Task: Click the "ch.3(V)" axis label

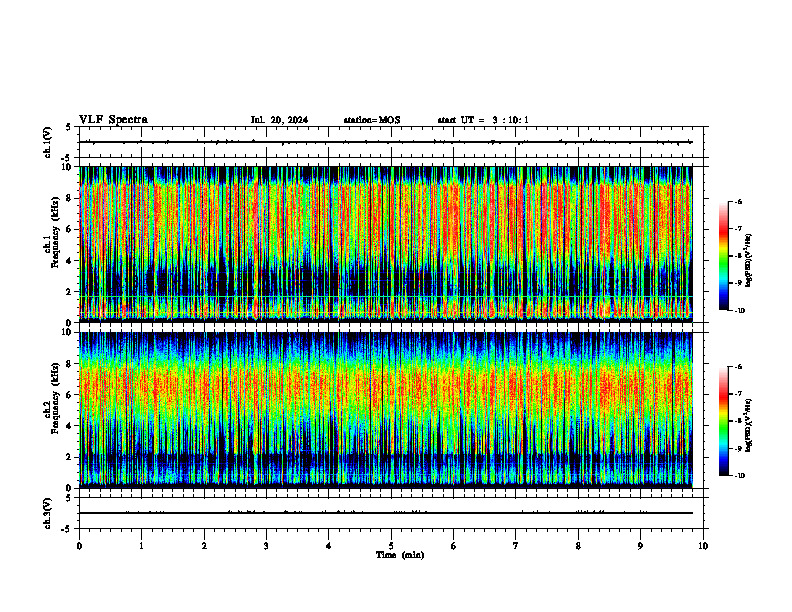Action: click(x=48, y=513)
